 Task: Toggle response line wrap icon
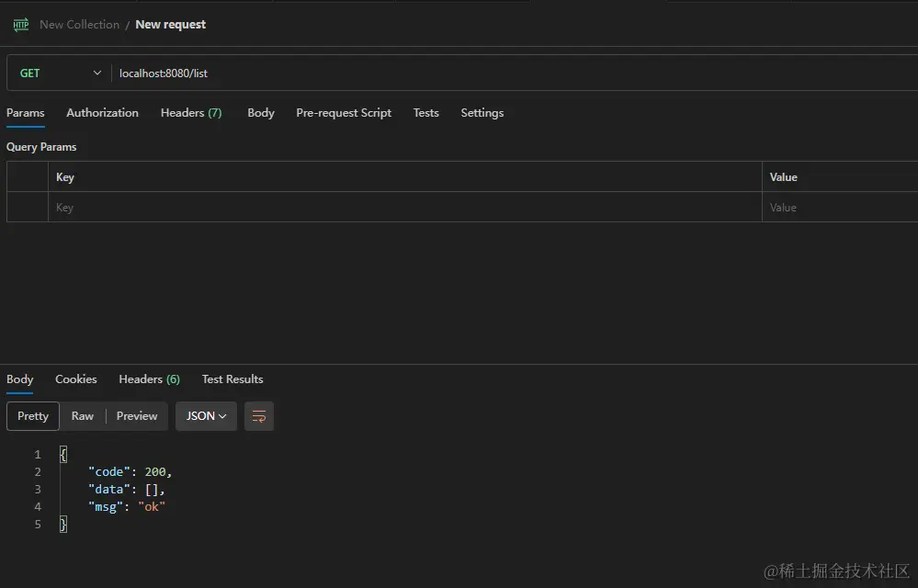tap(259, 416)
